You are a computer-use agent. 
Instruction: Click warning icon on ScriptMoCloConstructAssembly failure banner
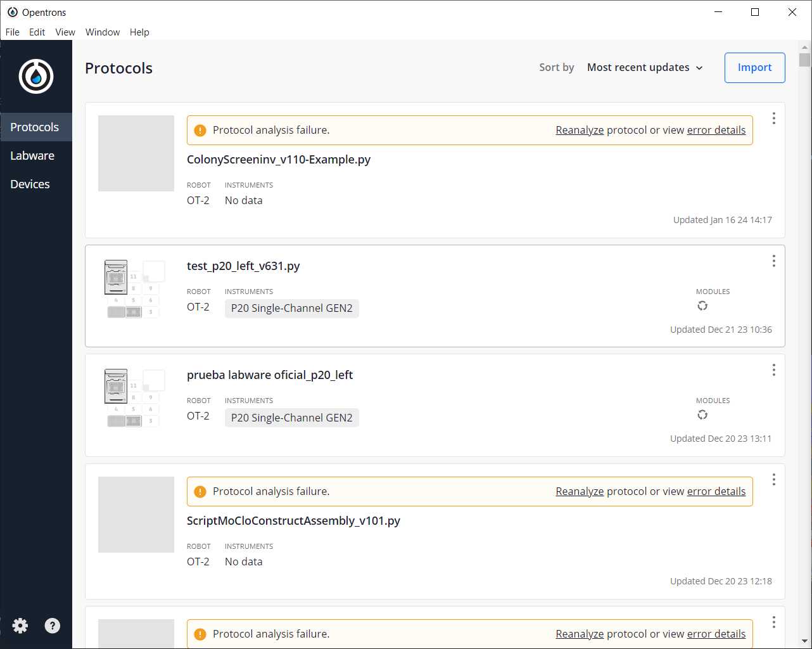point(200,492)
